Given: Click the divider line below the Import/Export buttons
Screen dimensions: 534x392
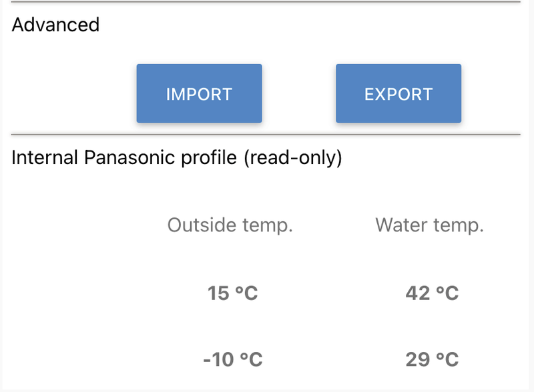Looking at the screenshot, I should tap(266, 135).
